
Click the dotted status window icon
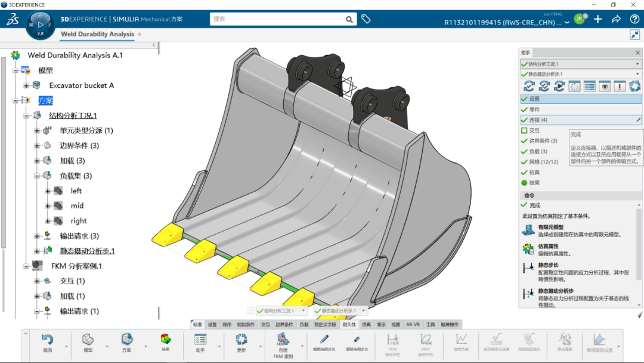[574, 86]
